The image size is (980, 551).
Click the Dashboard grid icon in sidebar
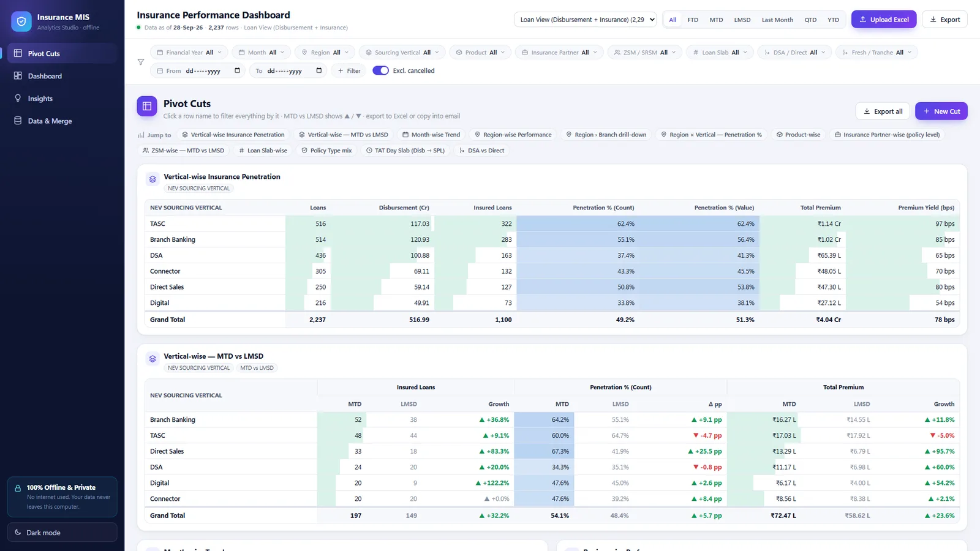18,76
